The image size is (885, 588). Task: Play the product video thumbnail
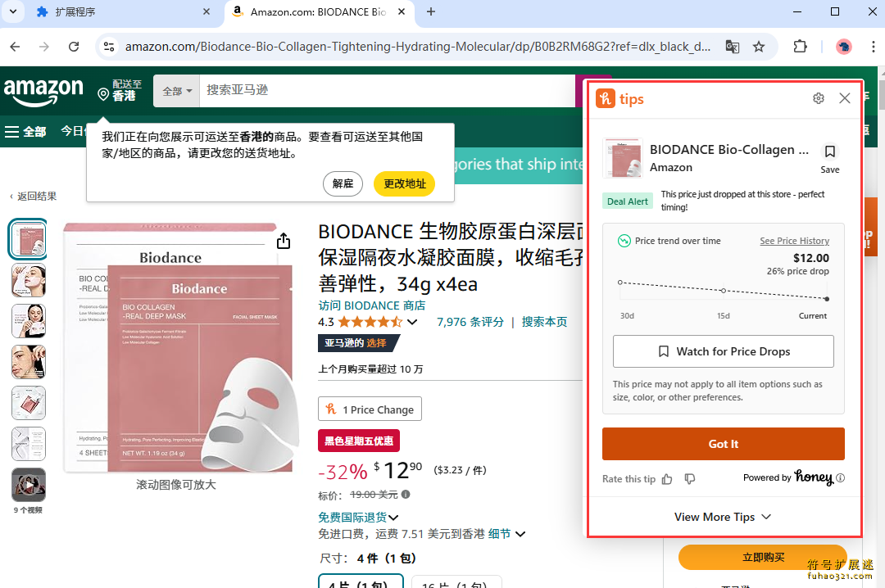[x=28, y=485]
